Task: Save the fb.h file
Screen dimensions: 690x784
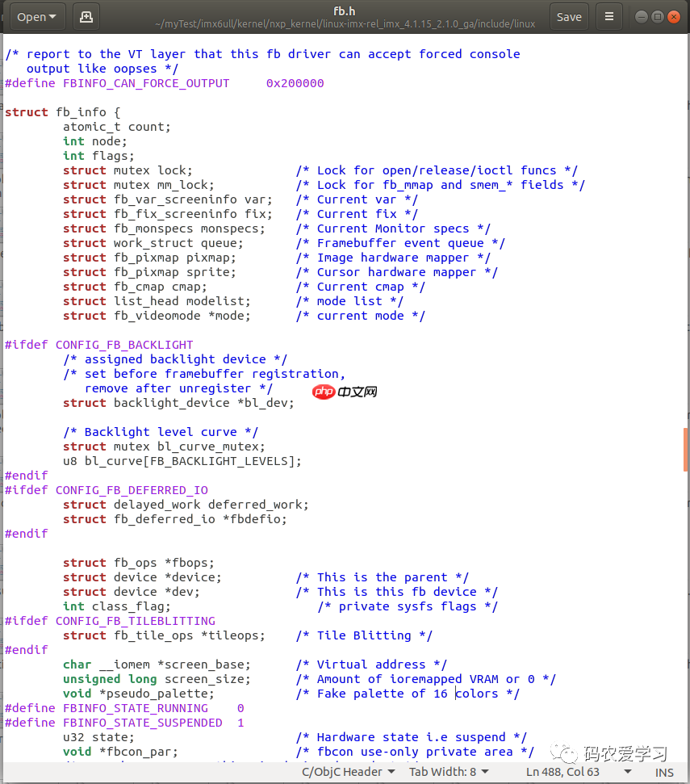Action: [x=569, y=15]
